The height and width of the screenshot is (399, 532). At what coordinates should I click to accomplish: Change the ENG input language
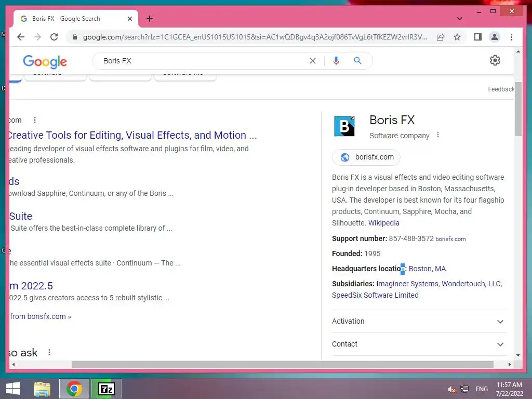(x=482, y=389)
